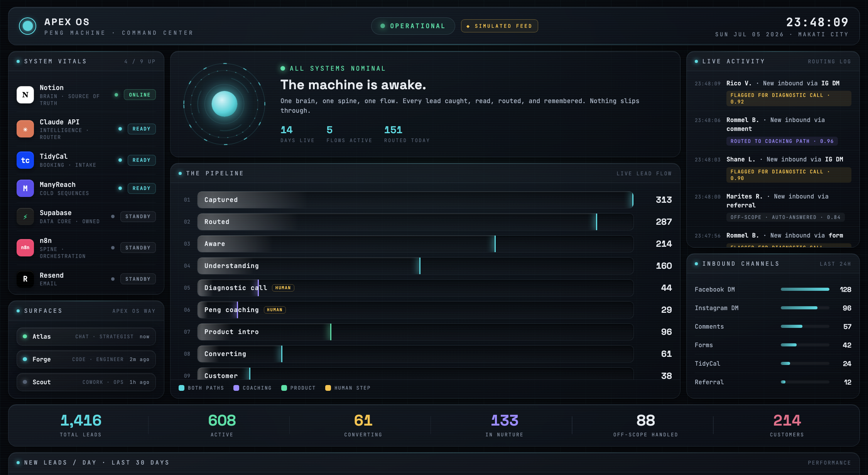
Task: Click the Instagram DM channel bar
Action: click(x=805, y=308)
